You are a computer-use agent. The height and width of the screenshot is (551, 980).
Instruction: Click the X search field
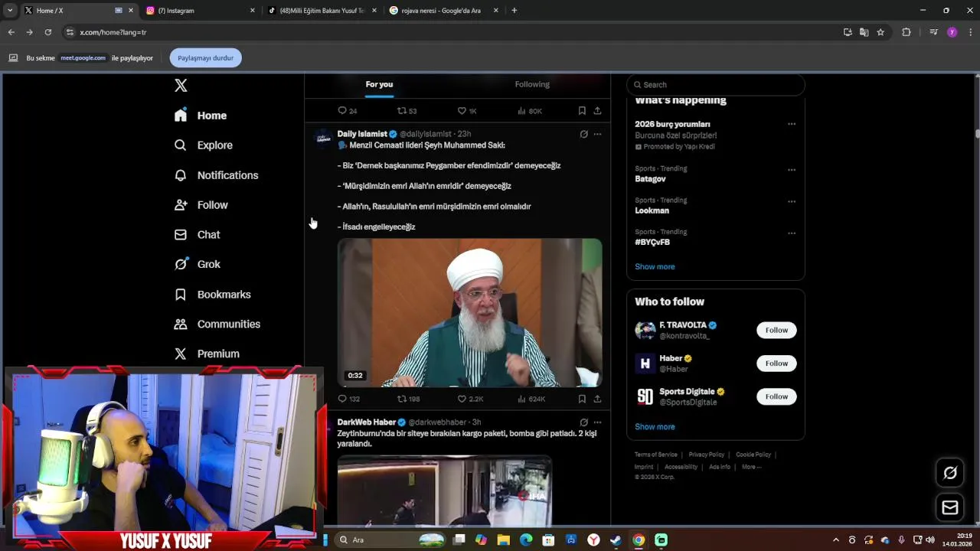click(716, 85)
